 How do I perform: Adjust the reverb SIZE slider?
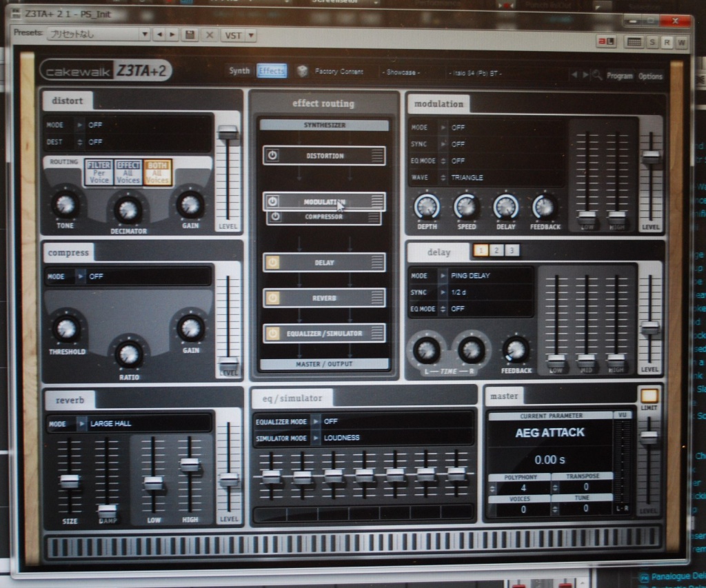click(x=70, y=481)
